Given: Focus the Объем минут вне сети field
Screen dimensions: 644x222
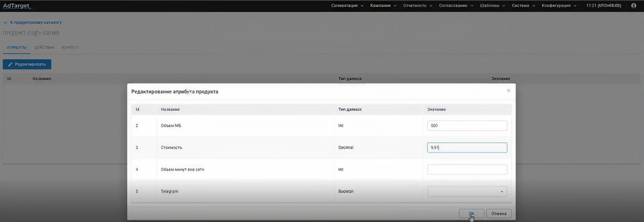Looking at the screenshot, I should (467, 170).
